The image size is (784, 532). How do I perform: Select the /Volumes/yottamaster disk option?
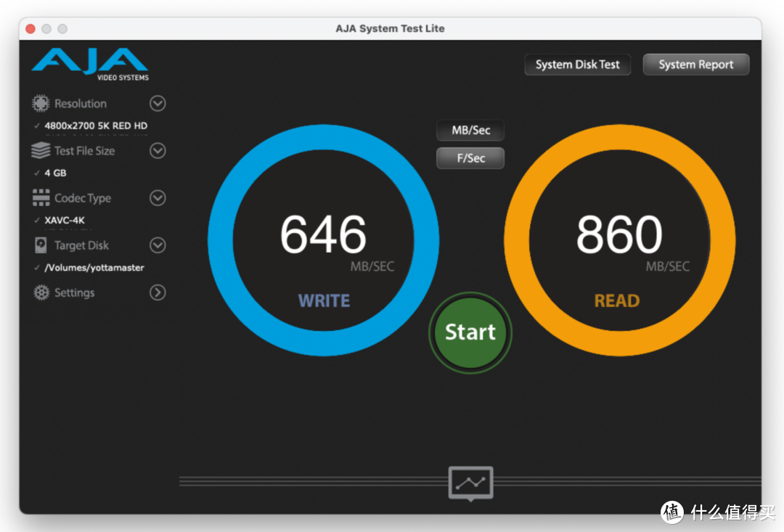pos(94,268)
